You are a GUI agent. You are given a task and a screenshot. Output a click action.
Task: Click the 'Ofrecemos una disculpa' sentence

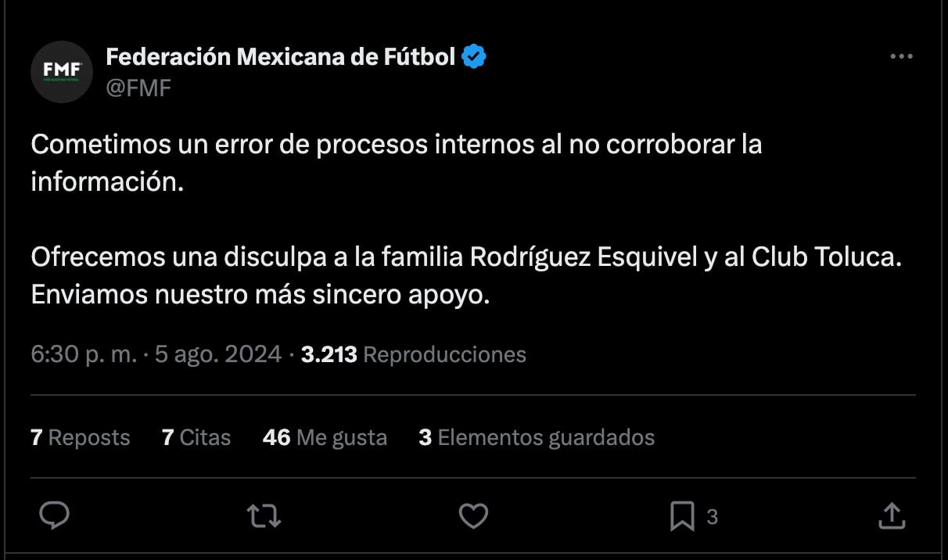point(466,257)
